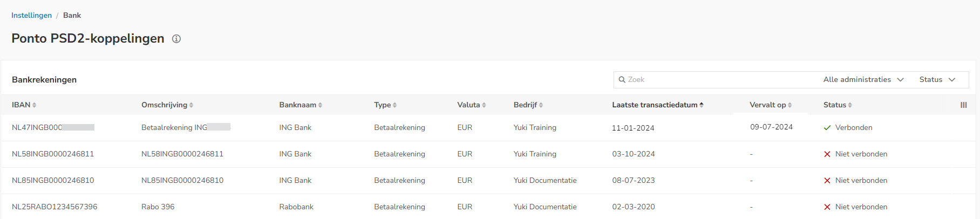Click the search magnifier icon
Screen dimensions: 980x219
(622, 80)
